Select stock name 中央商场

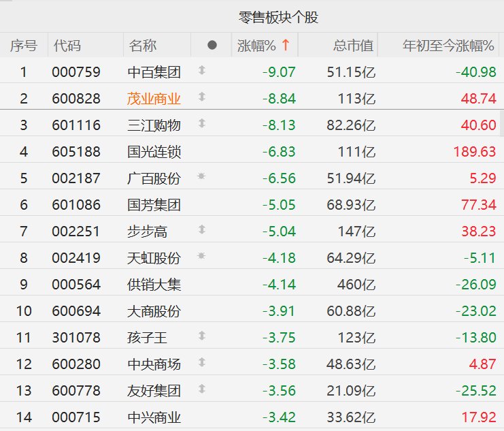point(154,364)
